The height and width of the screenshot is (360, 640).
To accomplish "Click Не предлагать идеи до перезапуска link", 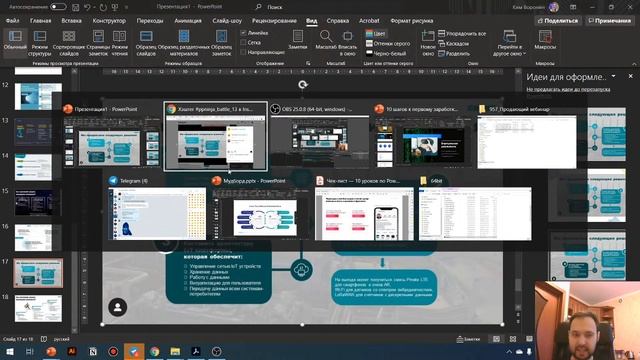I will [x=568, y=89].
